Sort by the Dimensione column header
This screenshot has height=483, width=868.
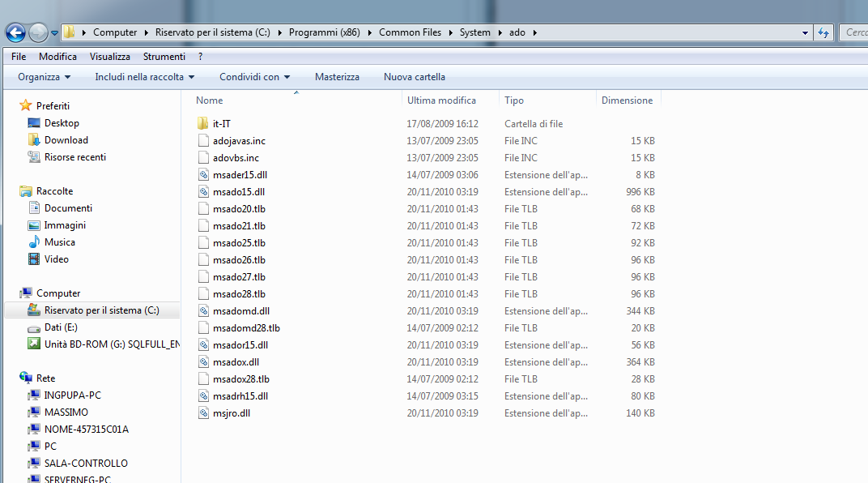[x=628, y=100]
